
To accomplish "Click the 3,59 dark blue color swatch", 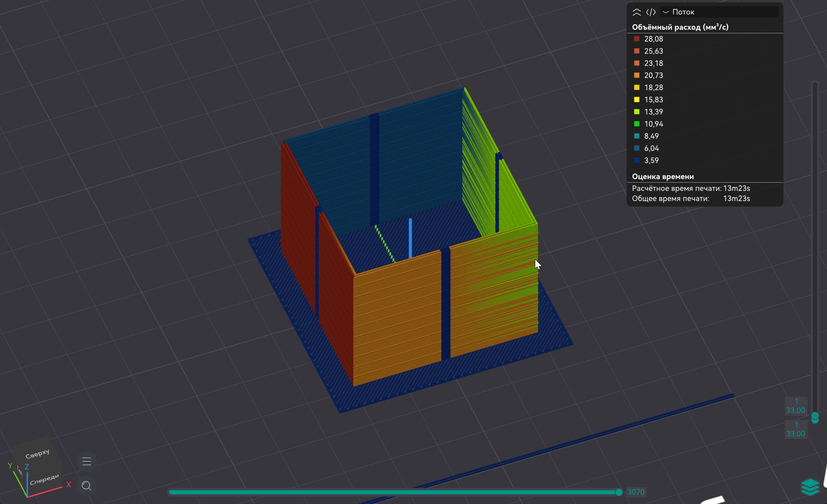I will (637, 160).
